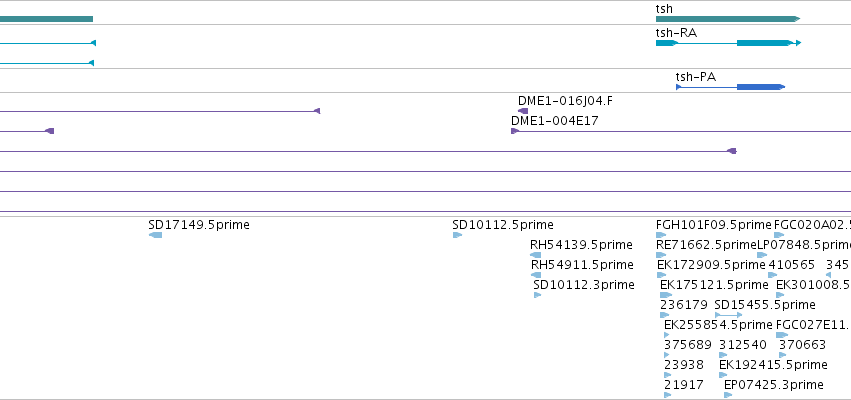Select the SD10112.5prime EST marker
851x400 pixels.
coord(458,235)
